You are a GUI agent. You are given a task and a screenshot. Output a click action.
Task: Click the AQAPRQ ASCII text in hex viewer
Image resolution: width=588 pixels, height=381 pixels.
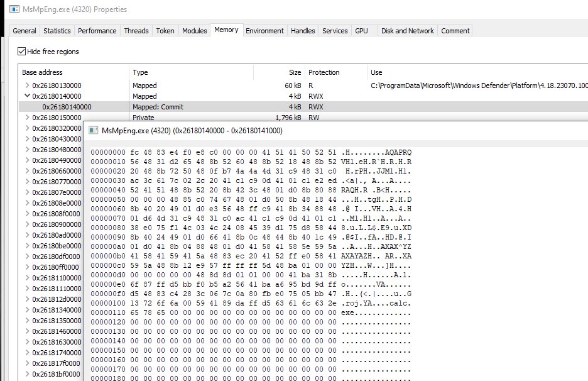tap(398, 152)
